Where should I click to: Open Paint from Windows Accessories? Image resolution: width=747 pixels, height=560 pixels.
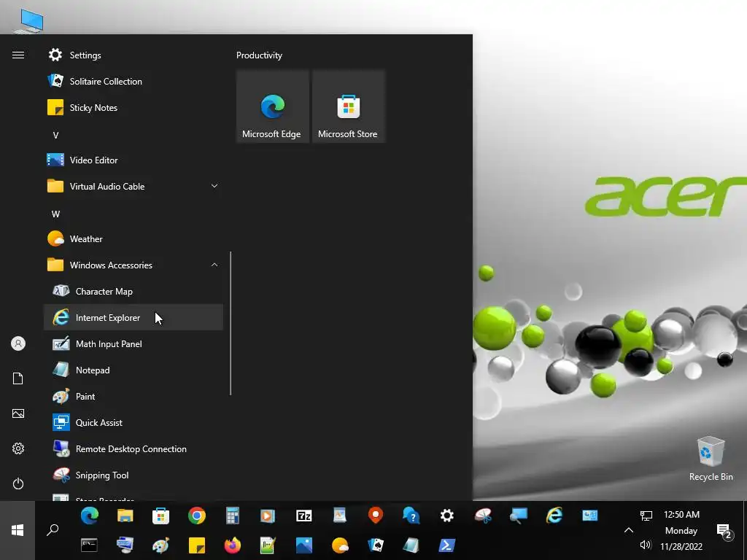click(133, 396)
